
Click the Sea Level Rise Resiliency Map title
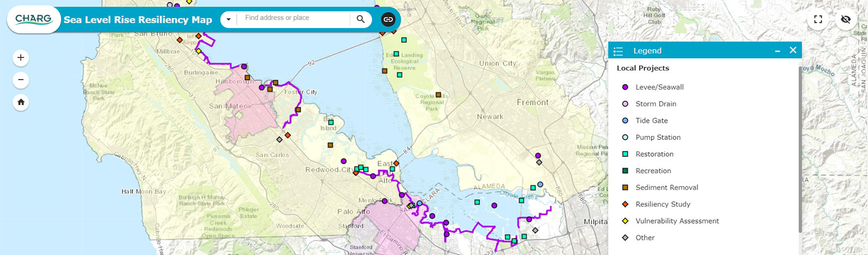pos(138,20)
